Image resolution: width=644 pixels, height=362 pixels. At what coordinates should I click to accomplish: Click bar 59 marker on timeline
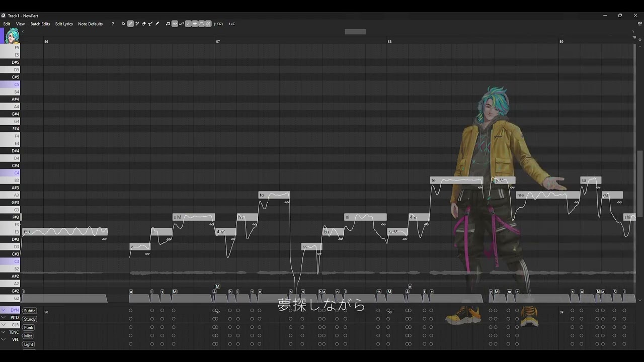click(561, 41)
